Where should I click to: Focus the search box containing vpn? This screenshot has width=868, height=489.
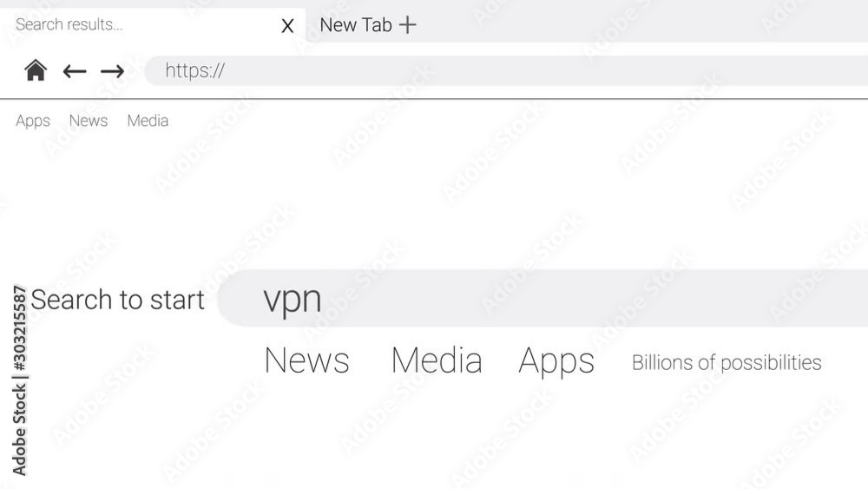[542, 299]
